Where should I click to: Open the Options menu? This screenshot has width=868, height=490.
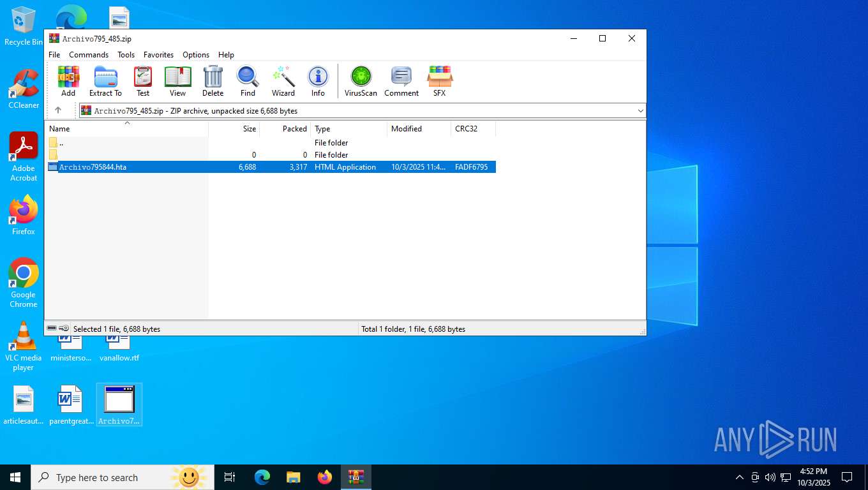196,55
